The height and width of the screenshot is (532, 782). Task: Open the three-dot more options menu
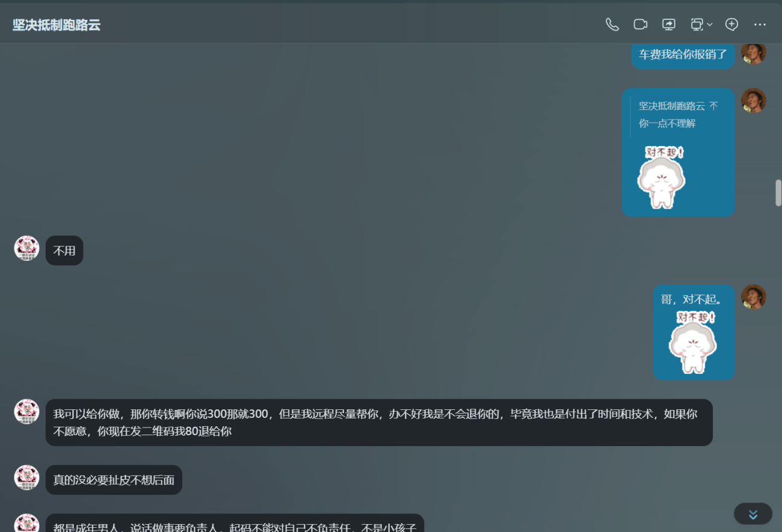click(x=760, y=25)
